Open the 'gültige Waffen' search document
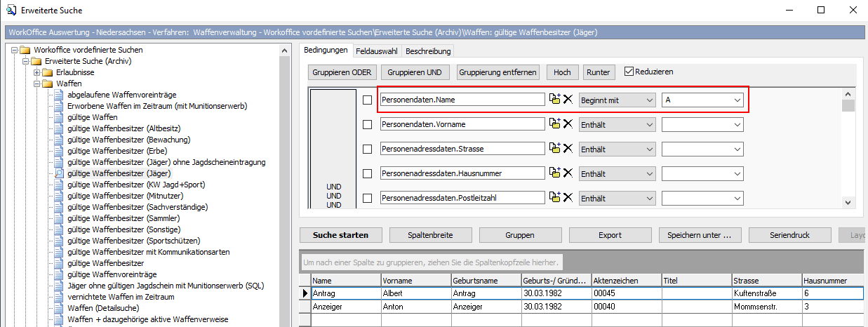868x327 pixels. click(x=92, y=117)
